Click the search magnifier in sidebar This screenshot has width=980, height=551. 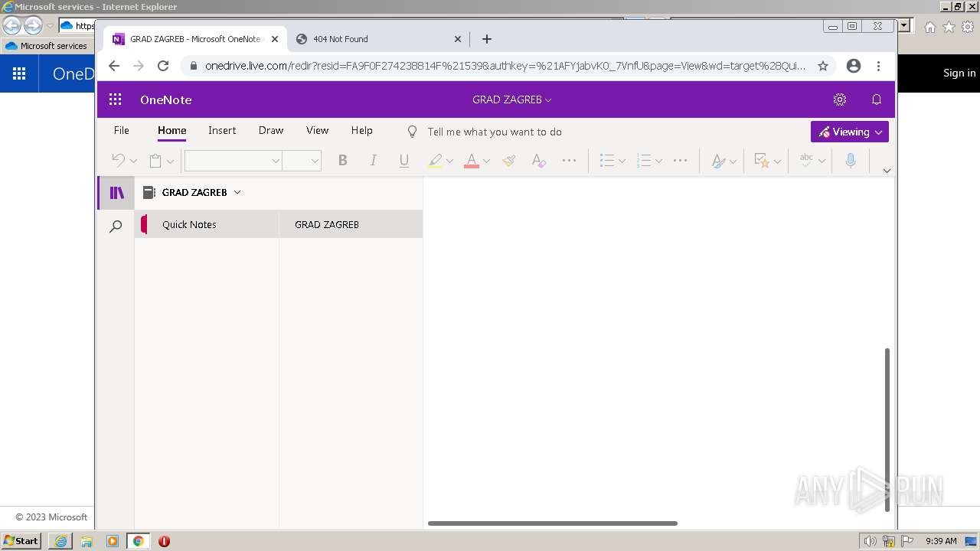coord(116,227)
